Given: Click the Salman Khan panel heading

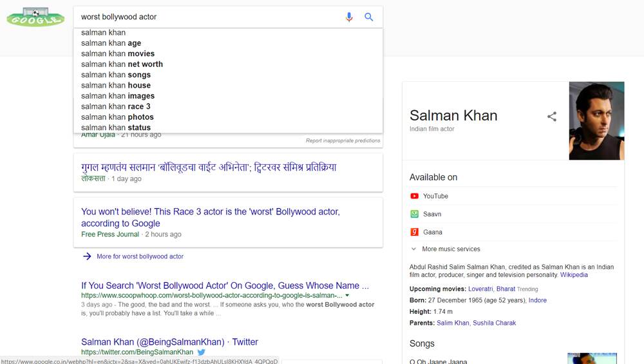Looking at the screenshot, I should 453,115.
